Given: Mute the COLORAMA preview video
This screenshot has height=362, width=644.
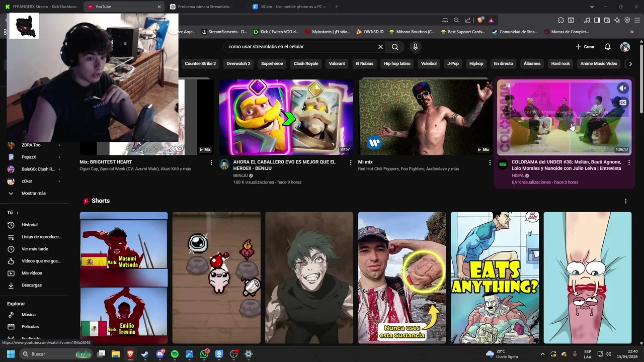Looking at the screenshot, I should click(623, 88).
